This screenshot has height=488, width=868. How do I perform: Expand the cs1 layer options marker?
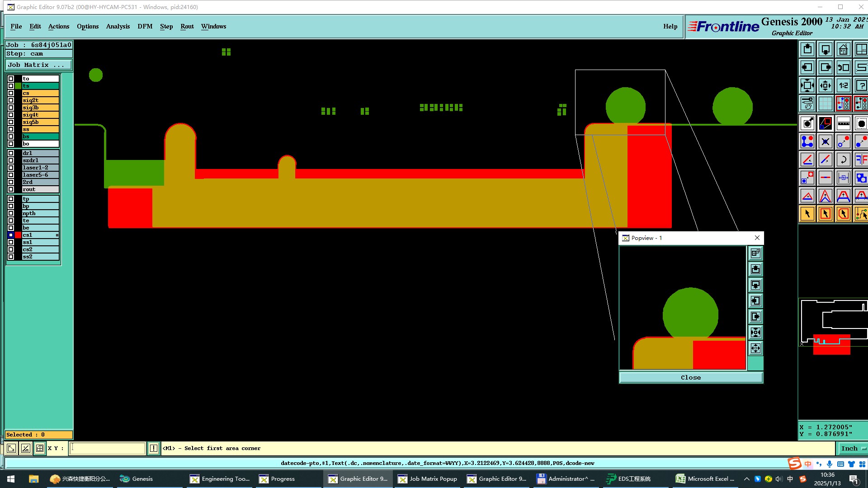57,235
